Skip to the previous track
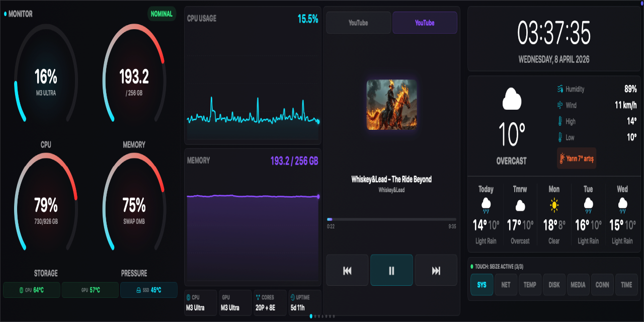Screen dimensions: 644x322 click(347, 270)
